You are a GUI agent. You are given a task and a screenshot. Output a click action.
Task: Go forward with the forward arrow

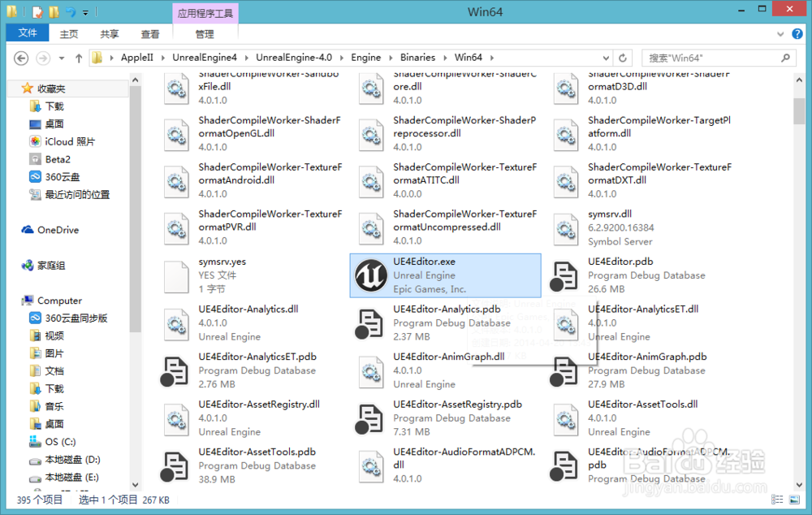(x=43, y=58)
